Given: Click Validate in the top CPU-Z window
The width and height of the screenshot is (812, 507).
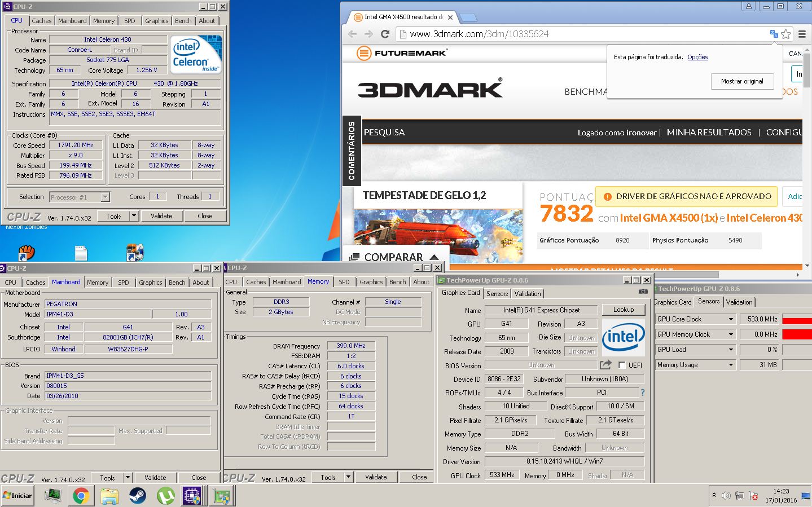Looking at the screenshot, I should click(x=161, y=216).
